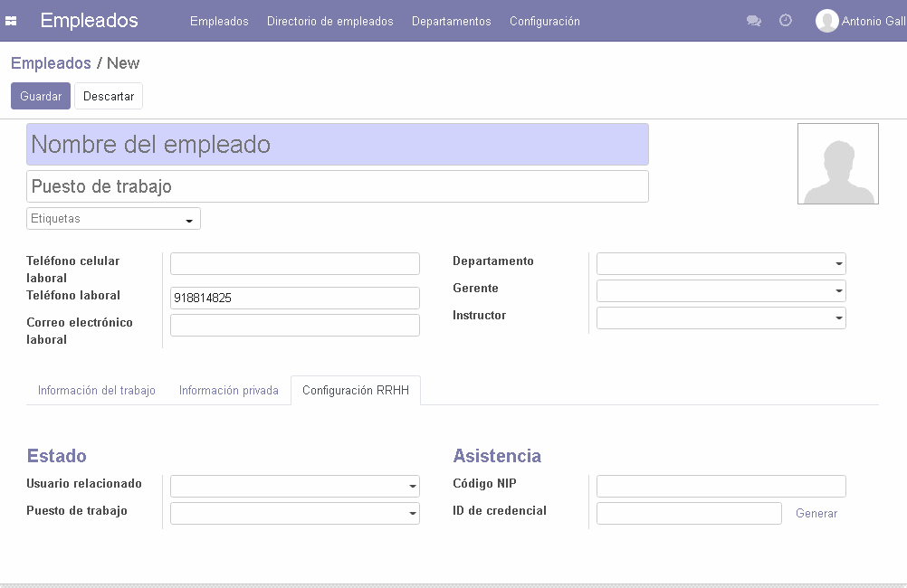Click the Guardar button
The image size is (907, 588).
pos(41,96)
